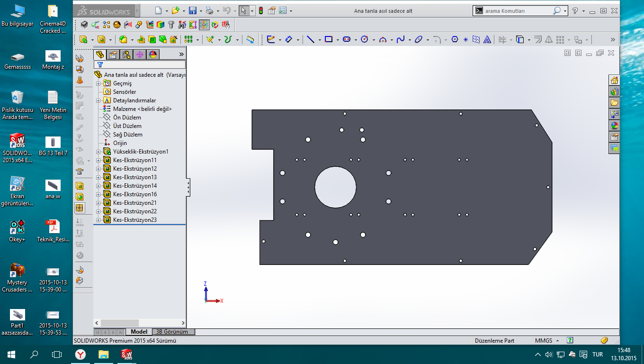Open File Explorer from Windows taskbar
Image resolution: width=644 pixels, height=364 pixels.
point(103,354)
